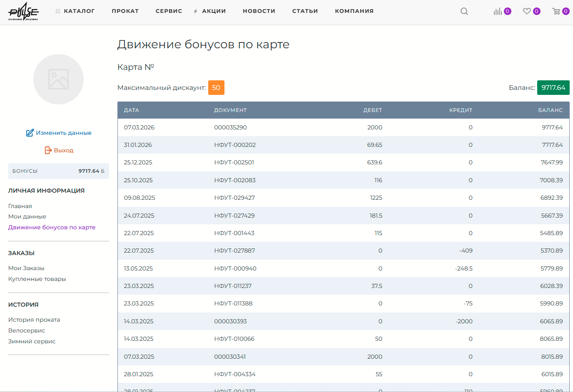Image resolution: width=573 pixels, height=392 pixels.
Task: Open the favorites heart icon
Action: (527, 11)
